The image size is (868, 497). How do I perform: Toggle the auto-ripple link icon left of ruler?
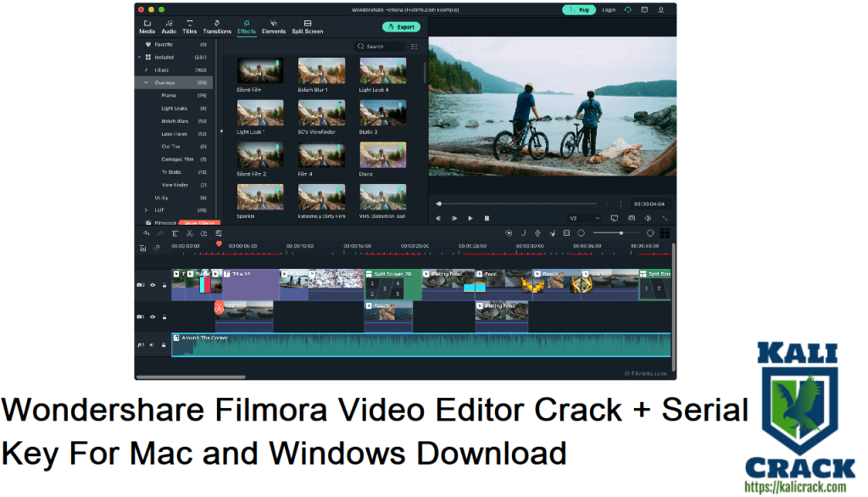click(x=157, y=248)
